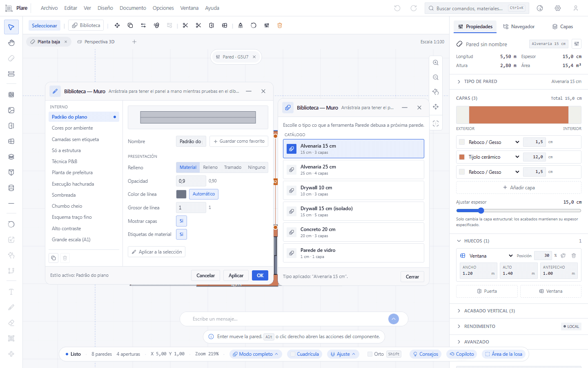The image size is (588, 368).
Task: Click Aplicar a la selección button
Action: coord(156,252)
